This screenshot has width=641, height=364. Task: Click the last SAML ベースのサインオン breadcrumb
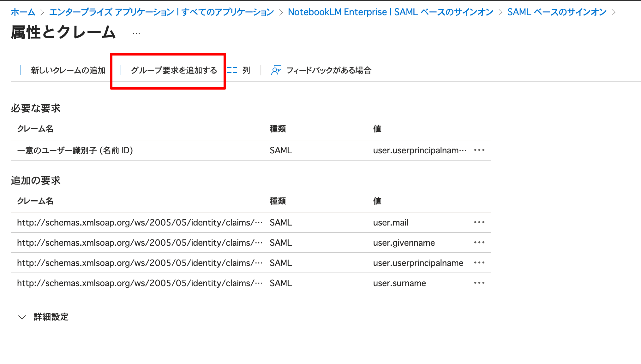pyautogui.click(x=557, y=12)
